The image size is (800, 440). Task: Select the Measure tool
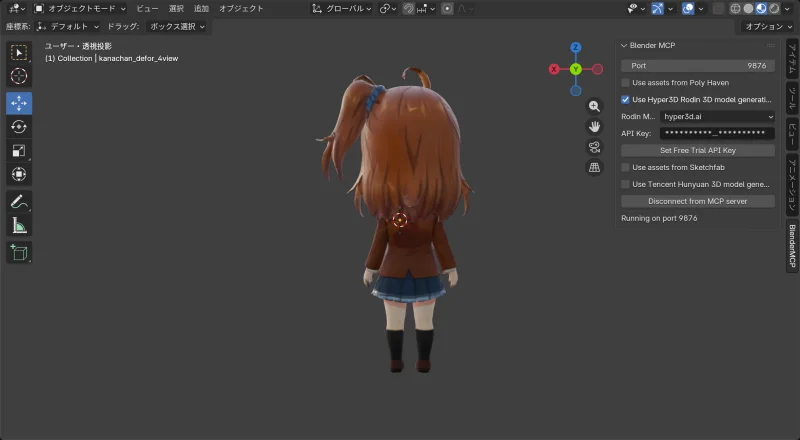(x=19, y=225)
